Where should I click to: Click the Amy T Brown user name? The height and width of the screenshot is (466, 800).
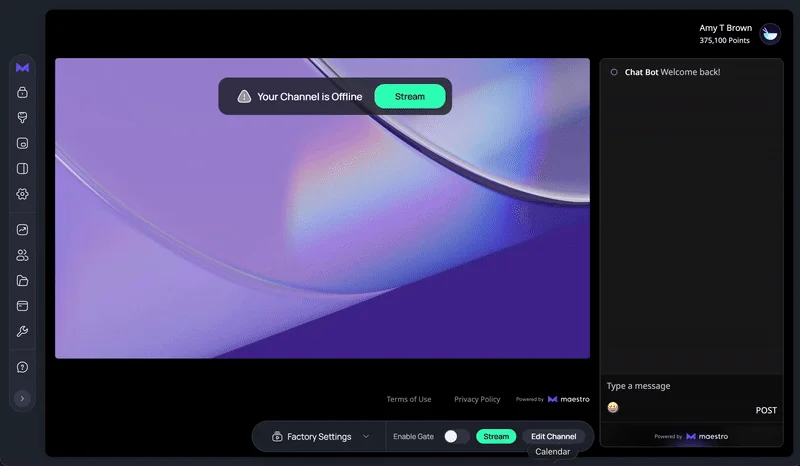tap(726, 28)
